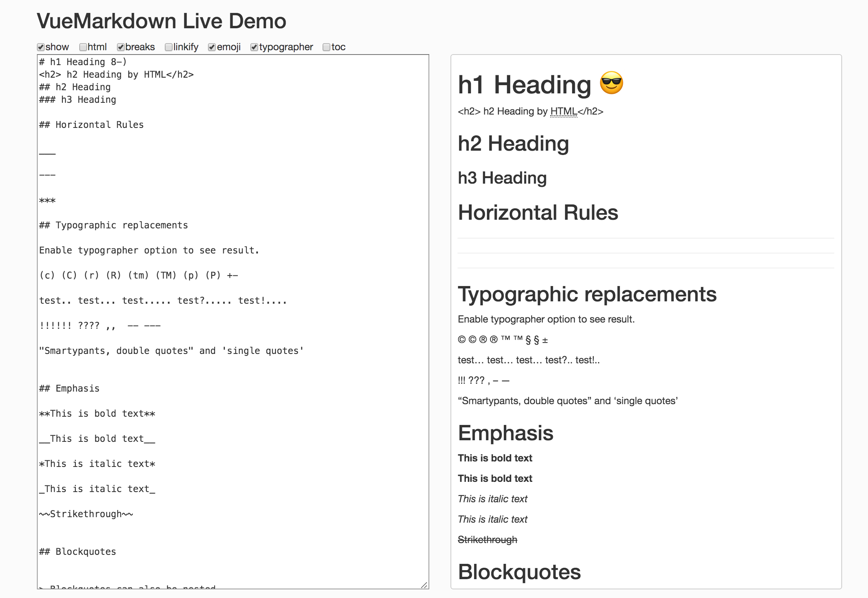
Task: Click '~~Strikethrough~~' in the editor
Action: pos(86,514)
